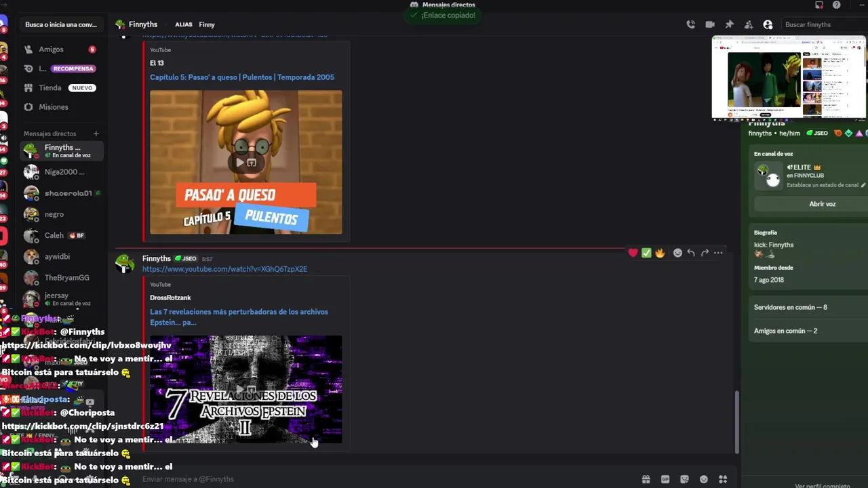Expand Servidores en común — 8
868x488 pixels.
[x=807, y=307]
